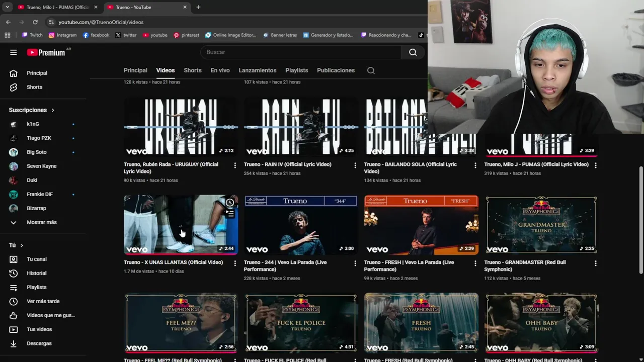Screen dimensions: 644x362
Task: Open options menu for X UNAS LLANTAS video
Action: (234, 263)
